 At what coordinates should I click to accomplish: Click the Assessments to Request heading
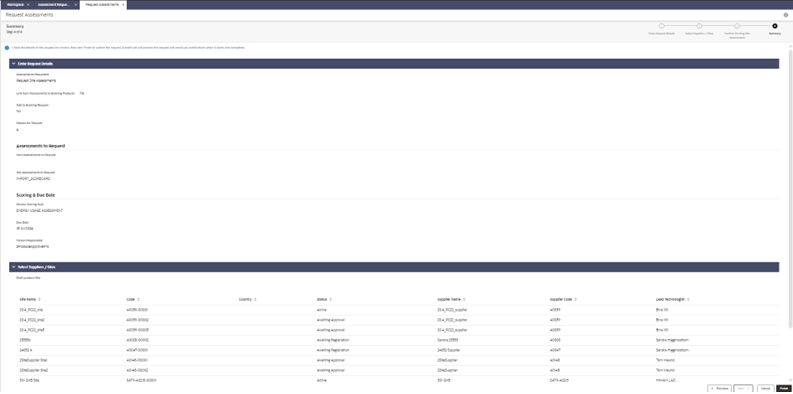[x=40, y=146]
